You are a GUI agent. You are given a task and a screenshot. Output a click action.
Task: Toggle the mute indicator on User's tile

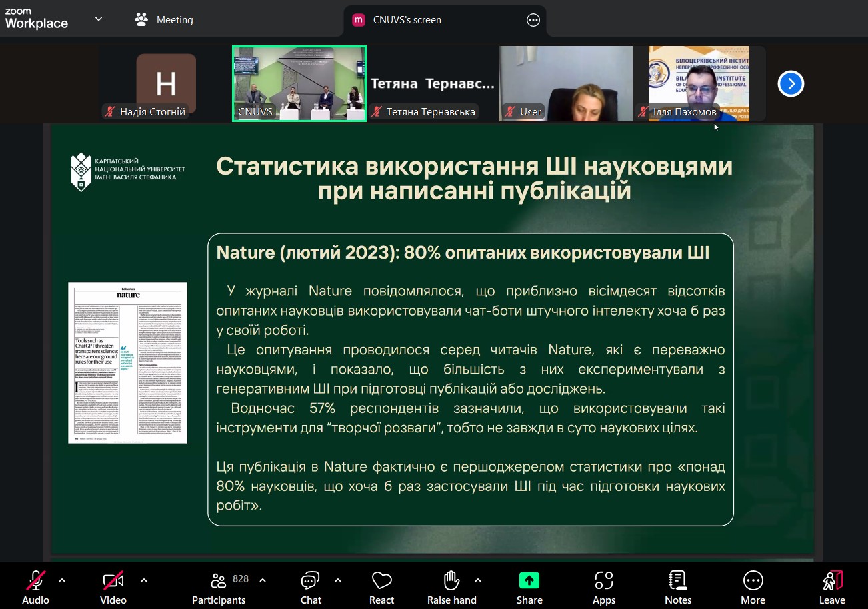(x=509, y=112)
